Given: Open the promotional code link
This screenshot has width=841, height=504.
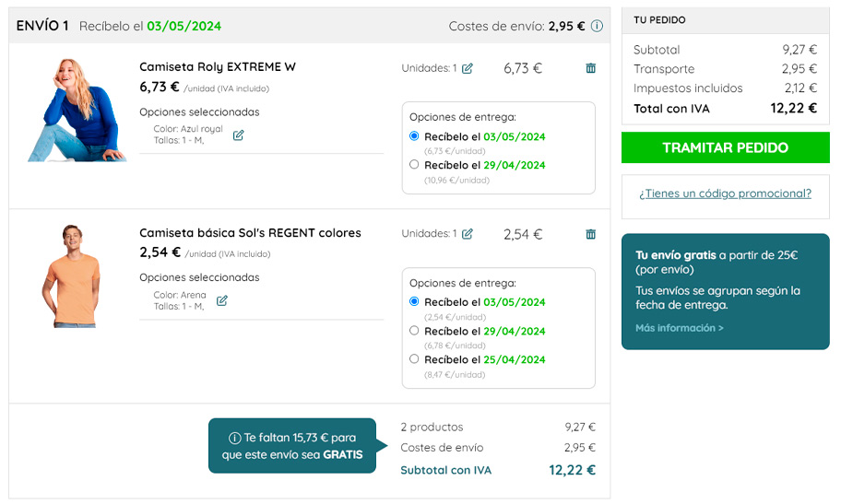Looking at the screenshot, I should tap(725, 193).
